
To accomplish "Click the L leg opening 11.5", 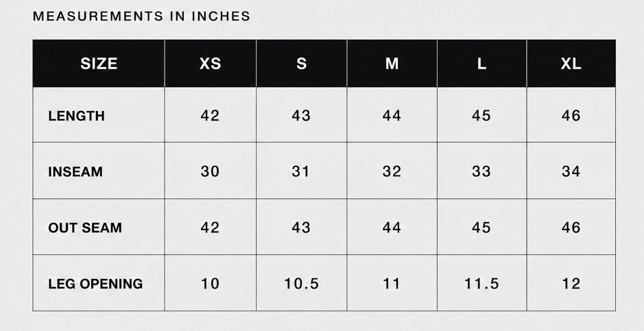I will coord(481,284).
